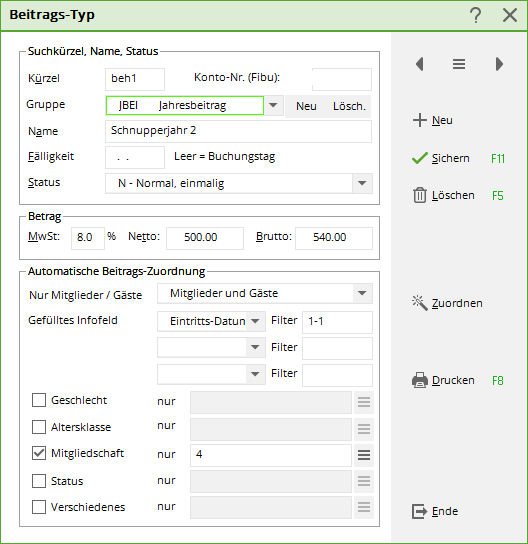Tick the Altersklasse checkbox

tap(39, 427)
